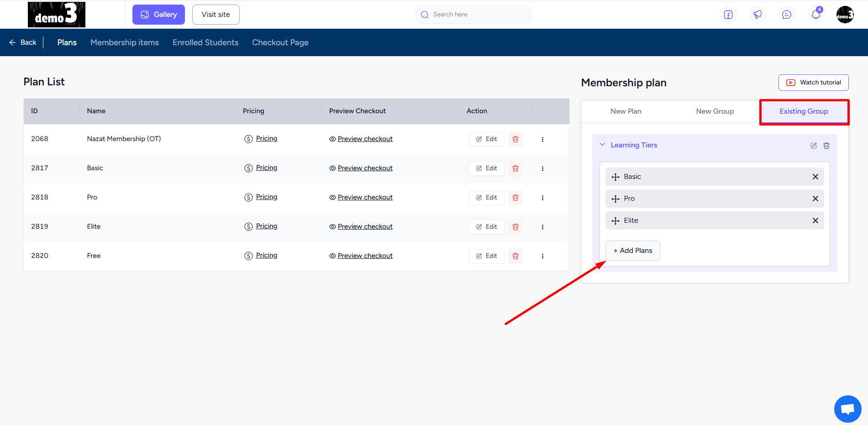Select the New Plan tab
Image resolution: width=868 pixels, height=425 pixels.
pos(626,111)
